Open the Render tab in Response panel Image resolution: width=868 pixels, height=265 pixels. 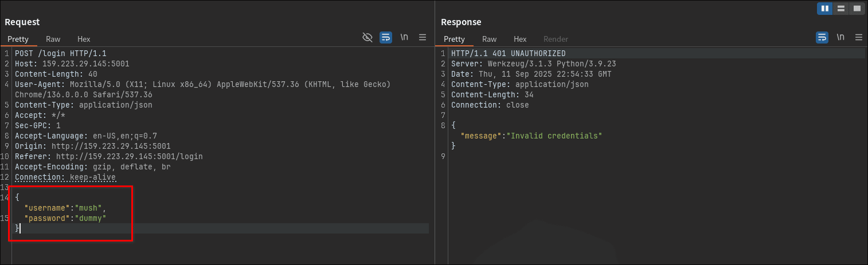556,39
